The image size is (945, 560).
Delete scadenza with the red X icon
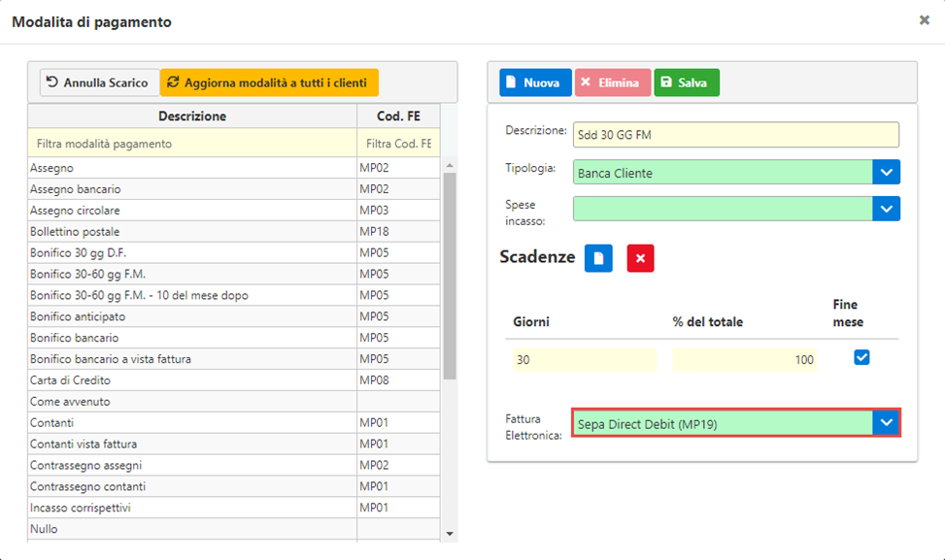coord(640,258)
